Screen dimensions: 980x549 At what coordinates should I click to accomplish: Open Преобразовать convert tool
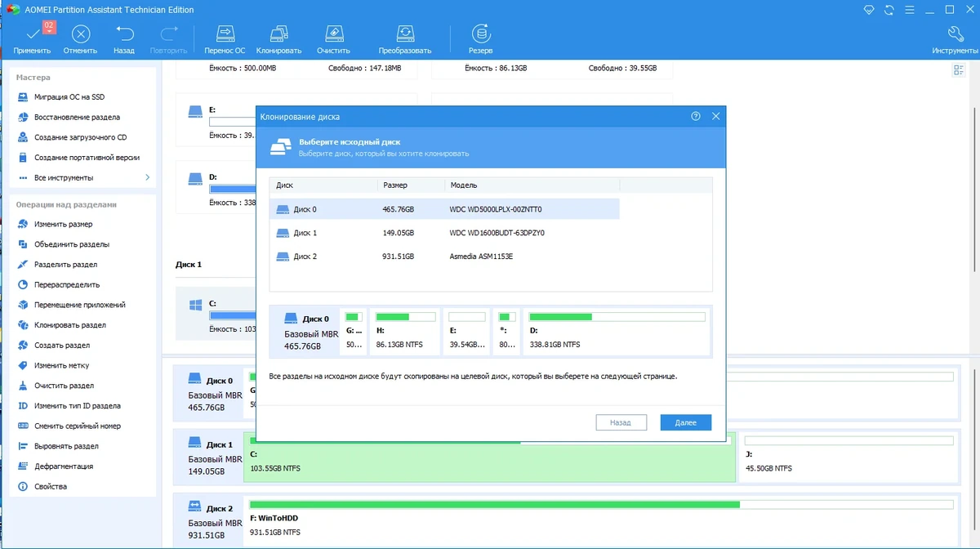(x=404, y=38)
